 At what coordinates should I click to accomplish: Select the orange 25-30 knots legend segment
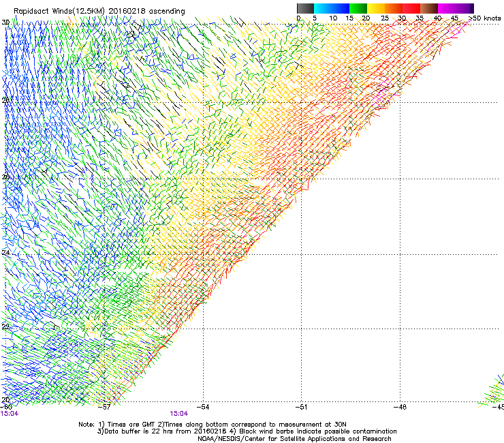(394, 8)
